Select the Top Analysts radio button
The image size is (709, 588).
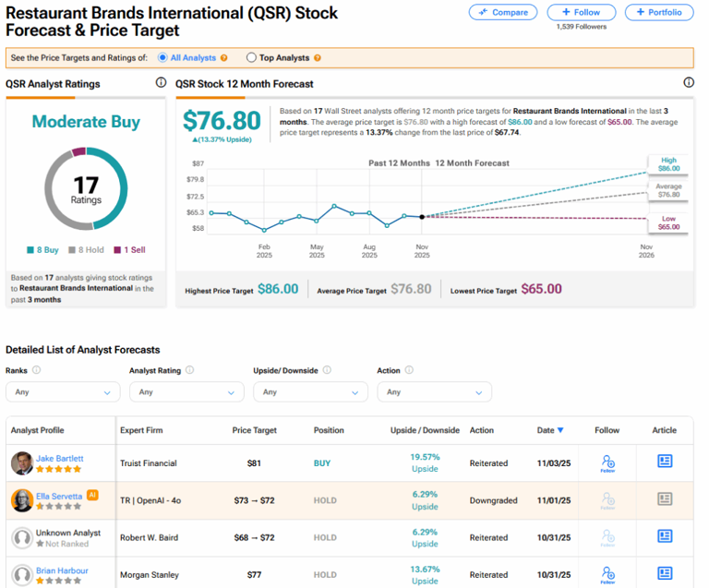click(251, 58)
